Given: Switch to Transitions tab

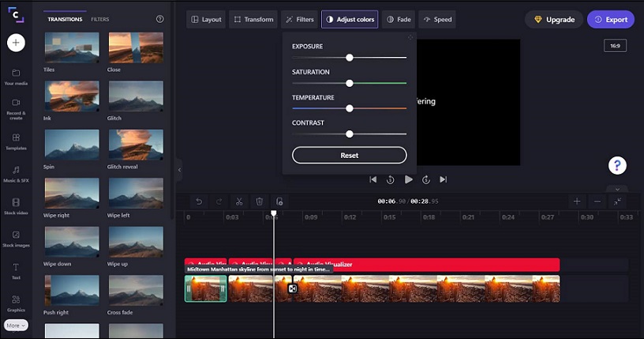Looking at the screenshot, I should [65, 19].
